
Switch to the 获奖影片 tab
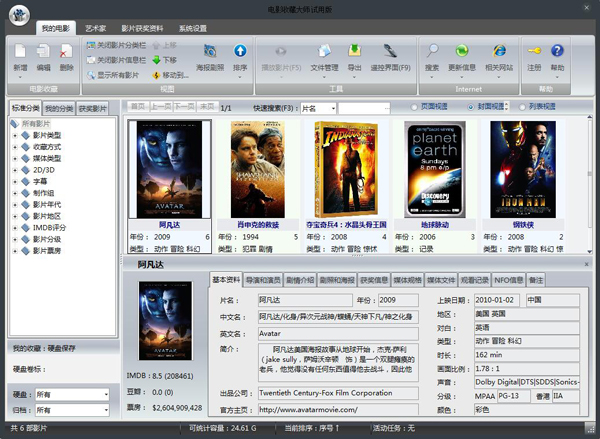pyautogui.click(x=92, y=109)
